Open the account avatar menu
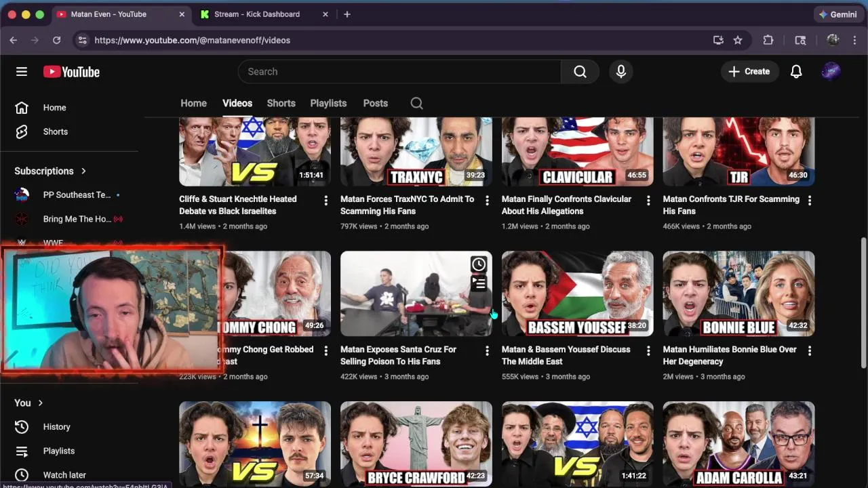Screen dimensions: 868x488 point(831,72)
